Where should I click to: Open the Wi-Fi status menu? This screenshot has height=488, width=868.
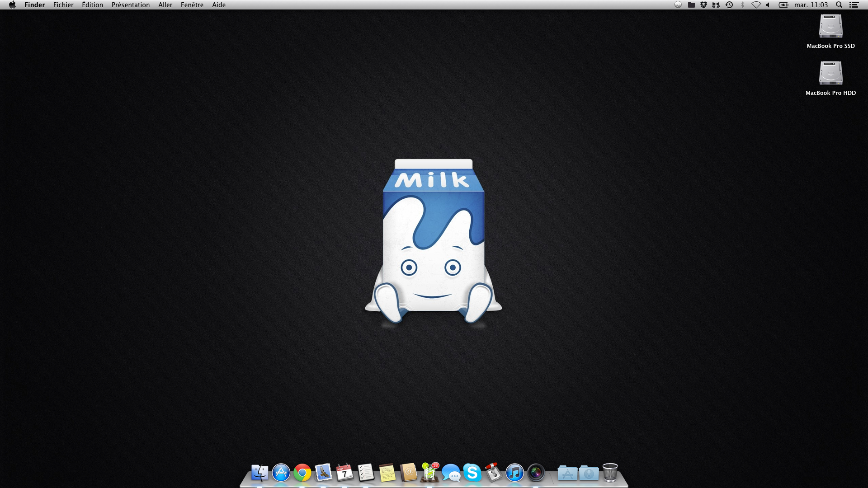click(x=756, y=5)
